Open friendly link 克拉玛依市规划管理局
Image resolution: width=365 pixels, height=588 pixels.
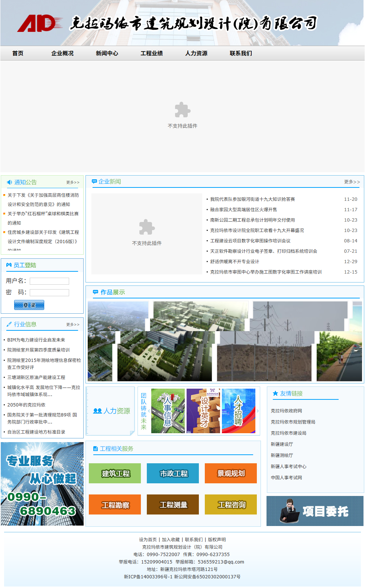click(293, 422)
